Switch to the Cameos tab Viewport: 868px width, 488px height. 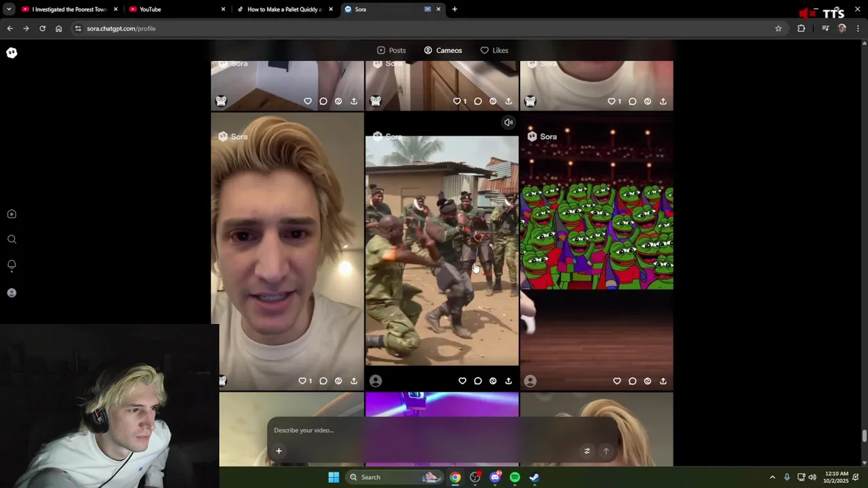pyautogui.click(x=443, y=50)
